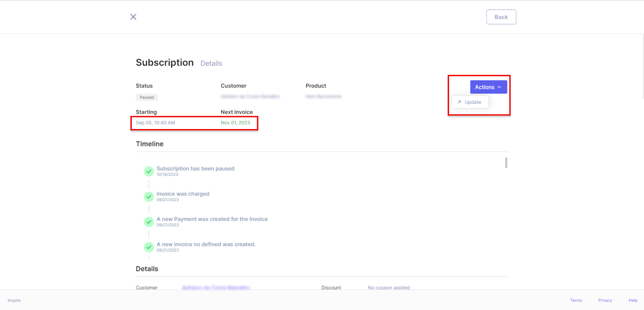
Task: Open the Terms footer link
Action: coord(576,300)
